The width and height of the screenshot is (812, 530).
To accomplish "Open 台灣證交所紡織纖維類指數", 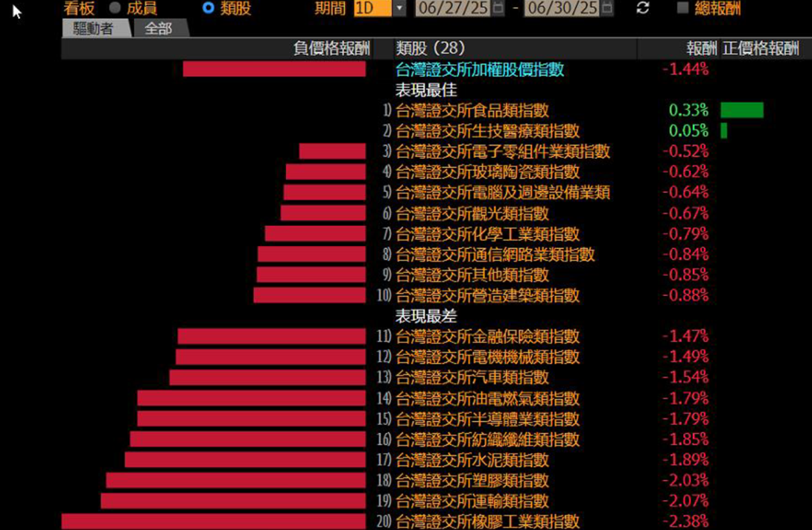I will point(487,440).
